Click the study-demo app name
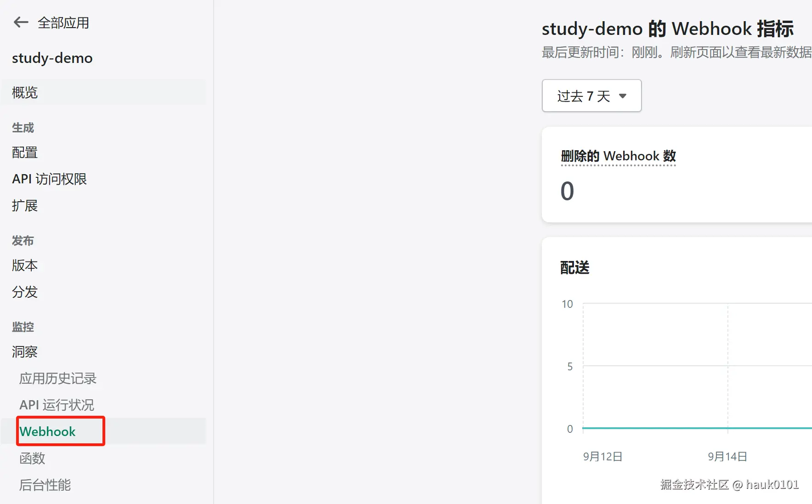812x504 pixels. 52,58
